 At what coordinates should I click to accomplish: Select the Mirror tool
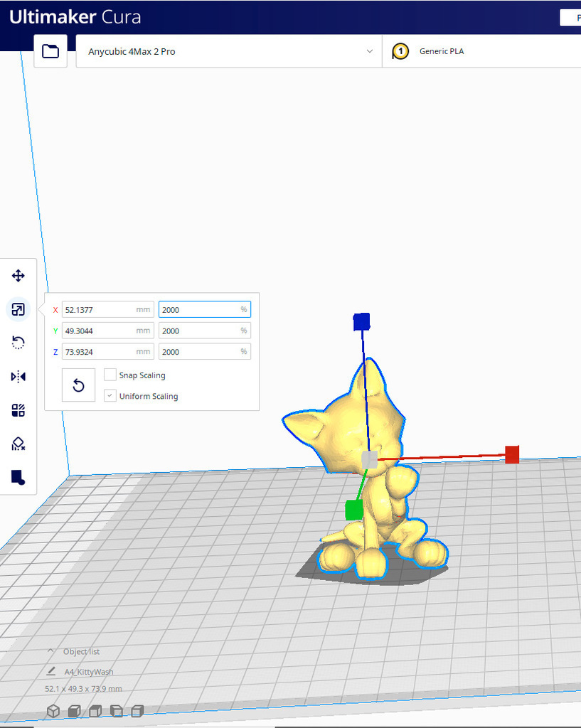pyautogui.click(x=18, y=377)
